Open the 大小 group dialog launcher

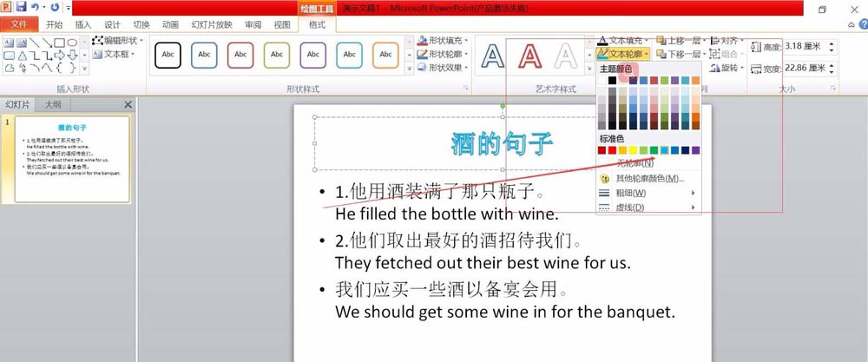click(833, 89)
